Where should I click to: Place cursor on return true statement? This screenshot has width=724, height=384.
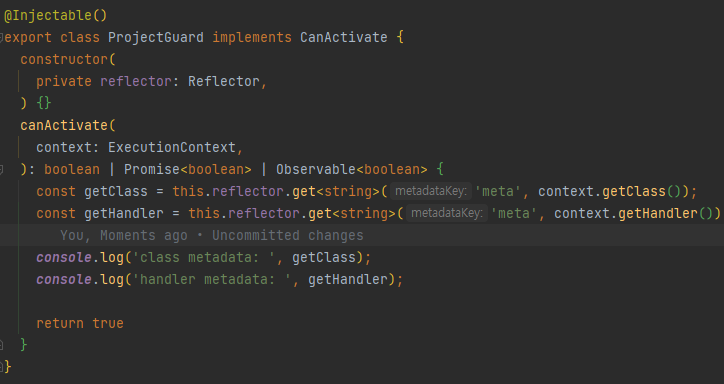point(80,323)
